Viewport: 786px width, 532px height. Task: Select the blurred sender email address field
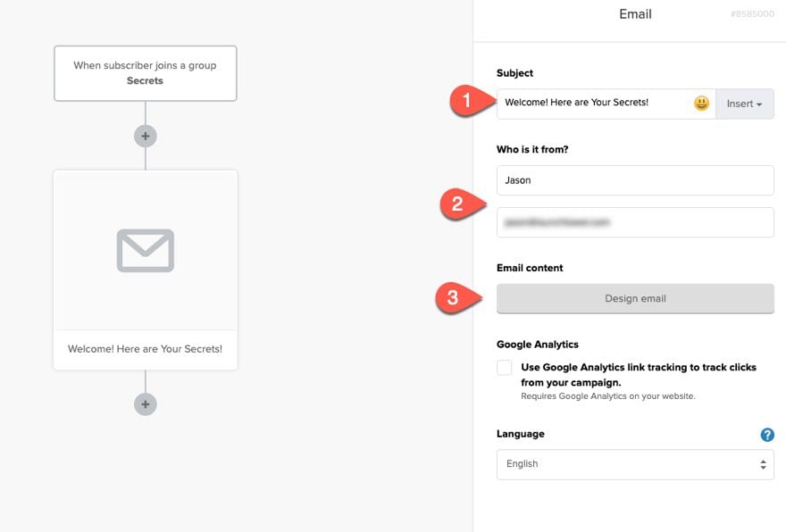(x=634, y=222)
